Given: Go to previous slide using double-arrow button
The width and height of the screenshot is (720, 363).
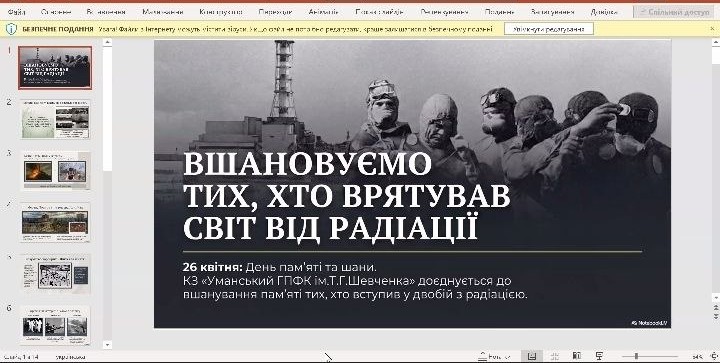Looking at the screenshot, I should (715, 308).
